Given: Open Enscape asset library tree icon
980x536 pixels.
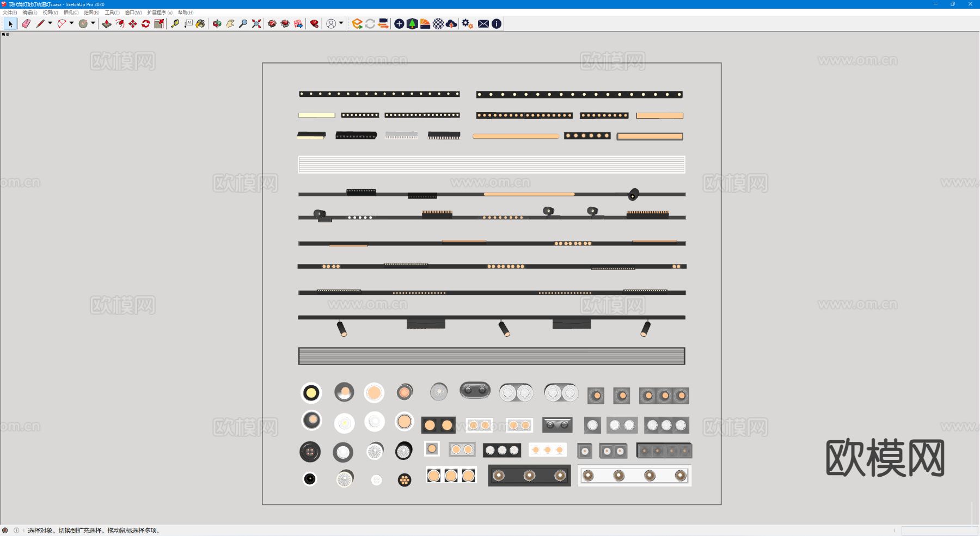Looking at the screenshot, I should pyautogui.click(x=412, y=24).
